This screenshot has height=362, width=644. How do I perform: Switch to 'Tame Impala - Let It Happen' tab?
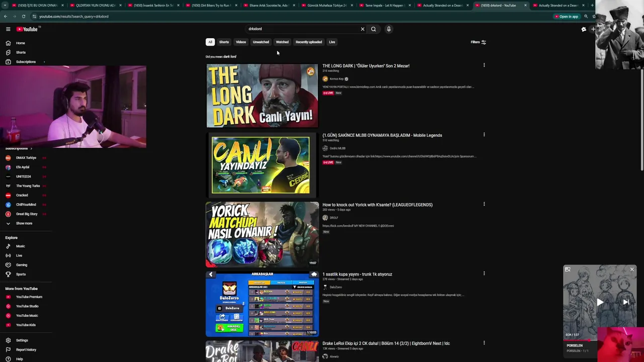click(x=384, y=6)
